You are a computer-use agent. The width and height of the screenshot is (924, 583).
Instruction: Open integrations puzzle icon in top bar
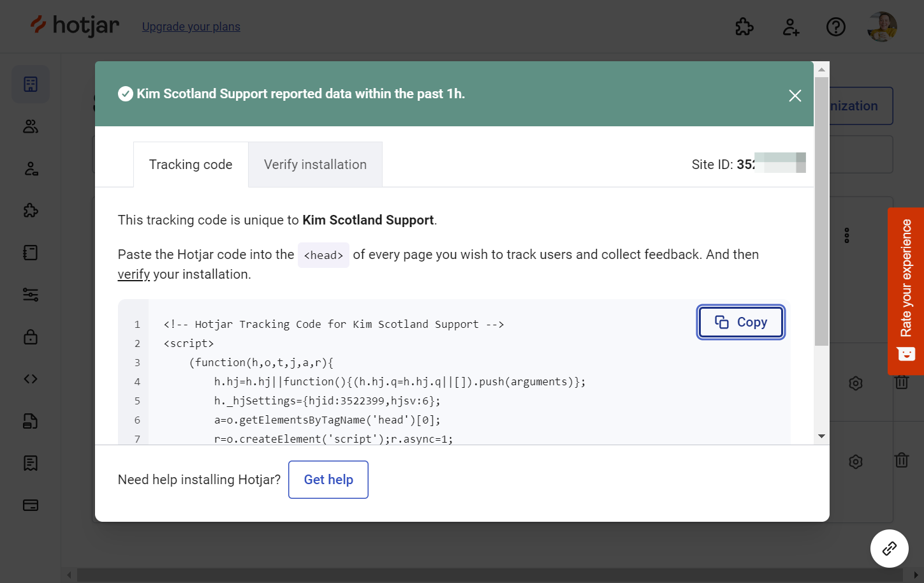pyautogui.click(x=744, y=27)
